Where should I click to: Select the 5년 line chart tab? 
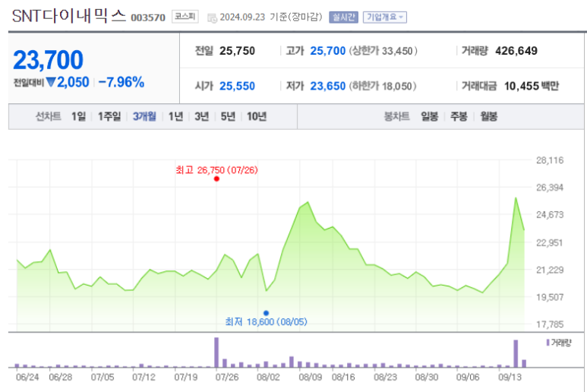(228, 116)
